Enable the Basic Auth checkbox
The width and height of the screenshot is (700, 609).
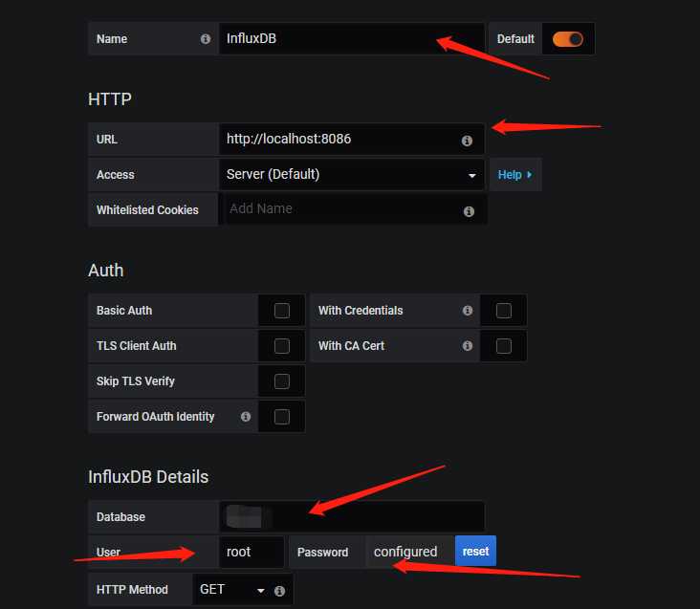click(282, 311)
